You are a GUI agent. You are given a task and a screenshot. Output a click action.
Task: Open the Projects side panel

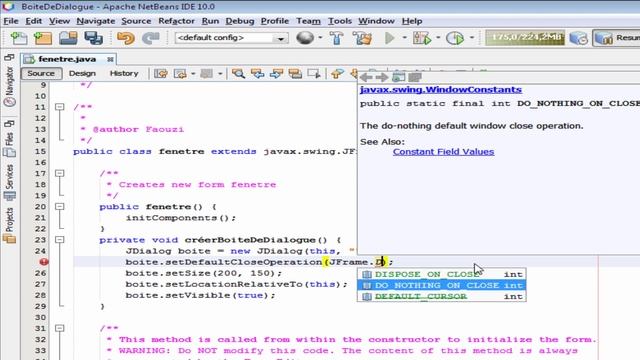tap(10, 226)
